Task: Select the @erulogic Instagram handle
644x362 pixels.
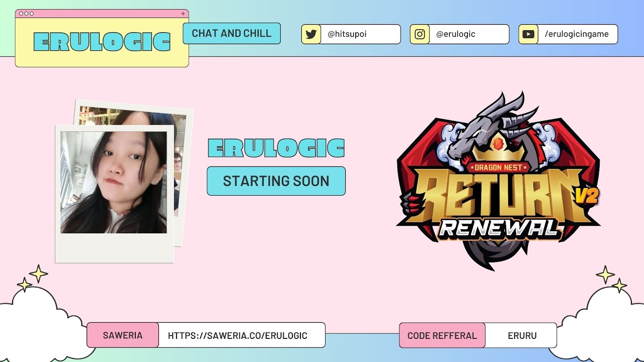Action: coord(456,34)
